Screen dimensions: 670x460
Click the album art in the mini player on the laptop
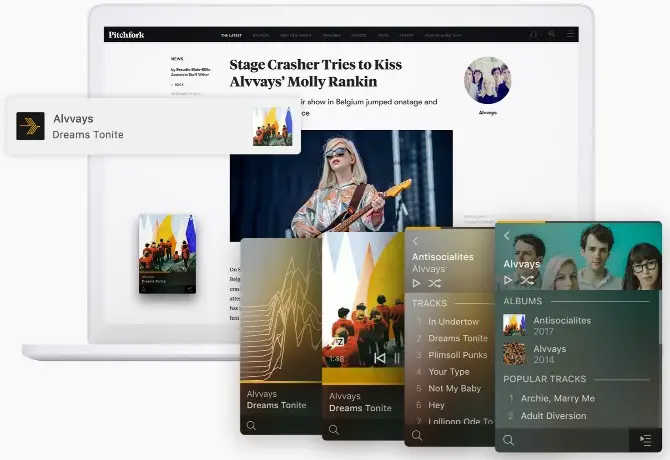click(168, 243)
